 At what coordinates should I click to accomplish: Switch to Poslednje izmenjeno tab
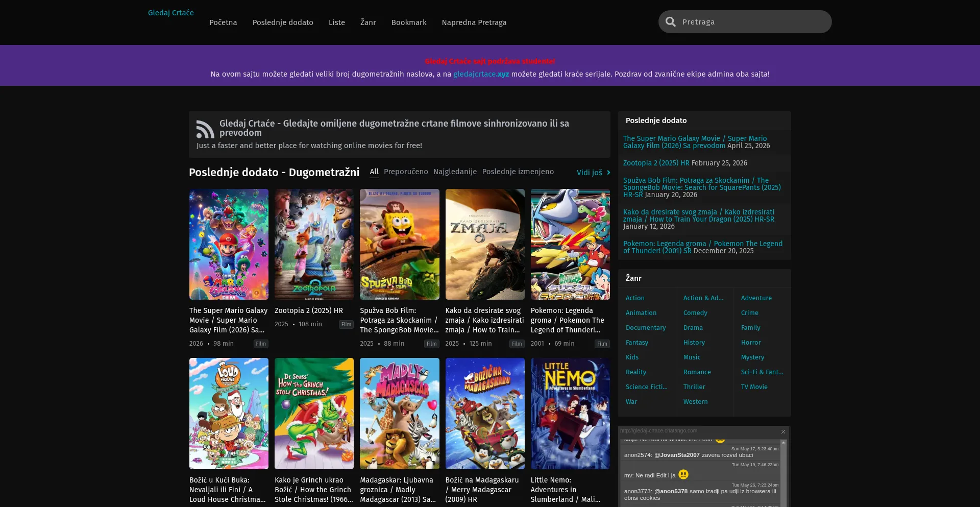click(518, 172)
